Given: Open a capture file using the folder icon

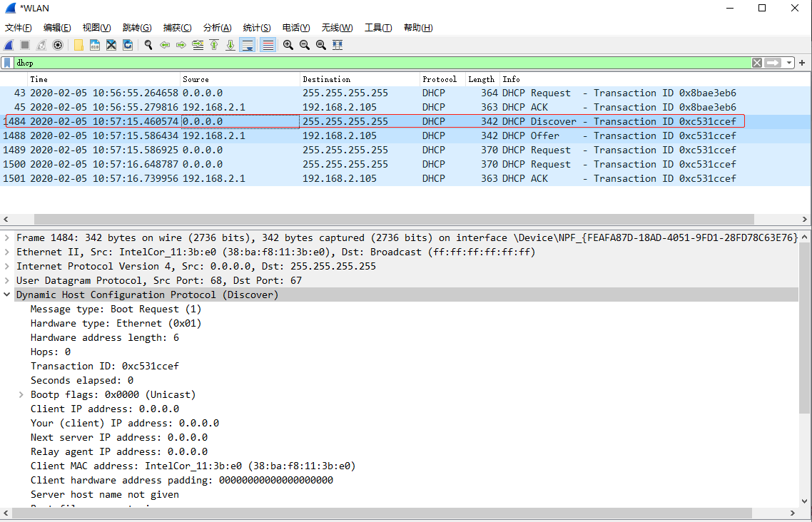Looking at the screenshot, I should [77, 45].
